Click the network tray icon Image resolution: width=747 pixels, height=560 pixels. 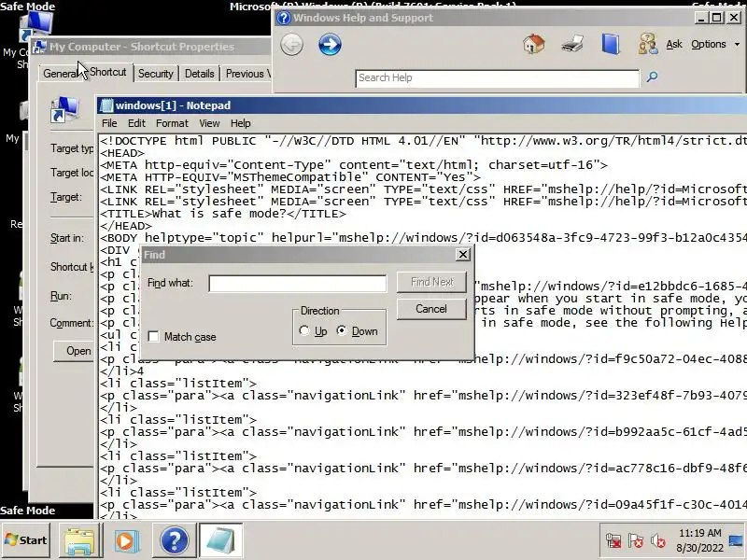[x=613, y=540]
